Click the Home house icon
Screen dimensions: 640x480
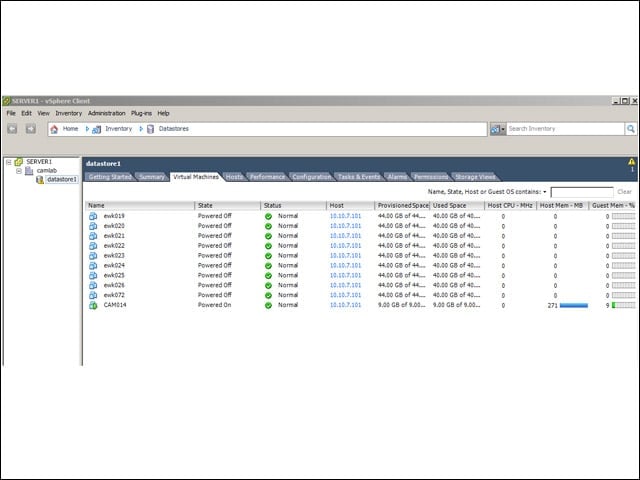click(54, 129)
